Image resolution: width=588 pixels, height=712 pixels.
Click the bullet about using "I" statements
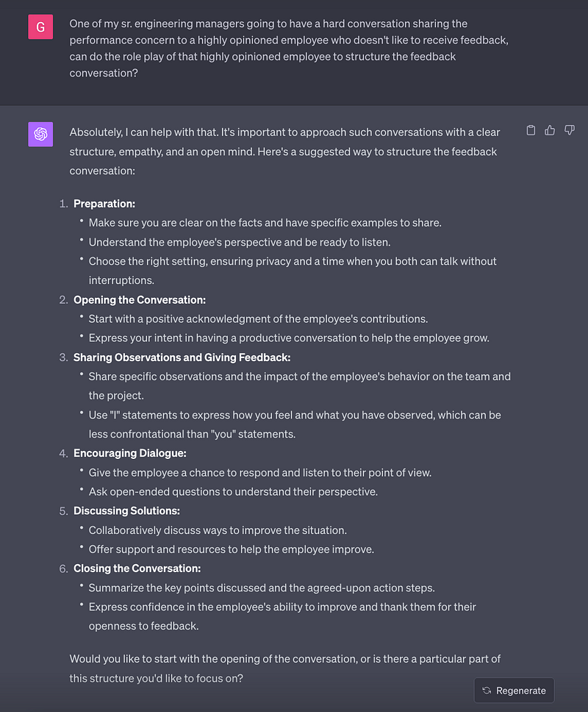click(295, 424)
